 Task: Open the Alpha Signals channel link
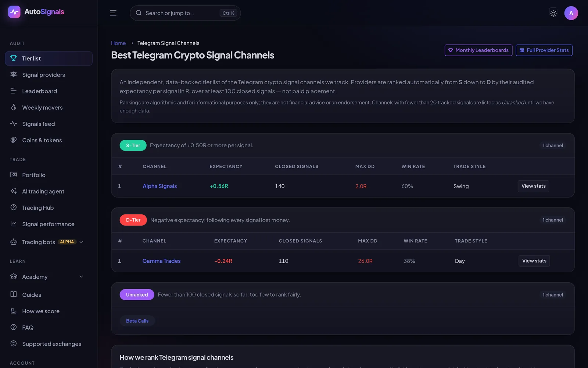[x=160, y=186]
